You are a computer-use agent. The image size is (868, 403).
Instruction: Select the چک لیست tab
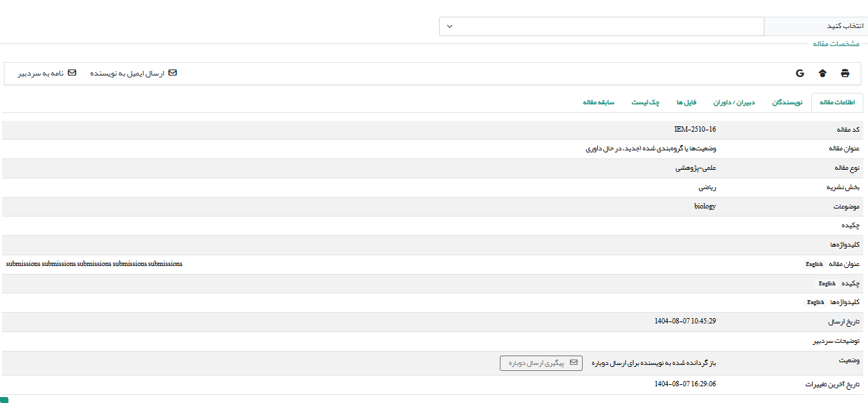[645, 102]
